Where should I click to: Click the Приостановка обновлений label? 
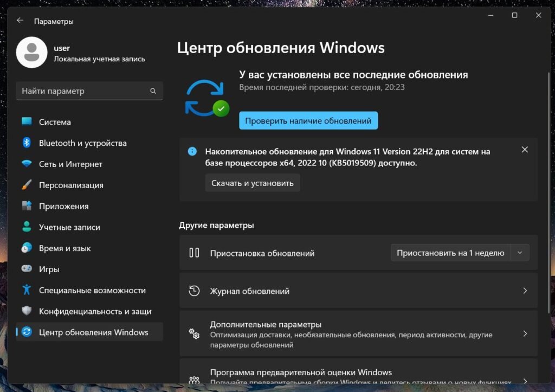click(x=262, y=253)
